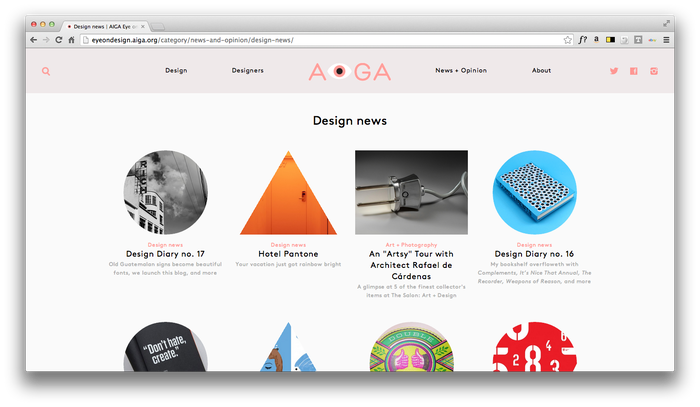The height and width of the screenshot is (407, 700).
Task: Select News + Opinion in navigation
Action: click(461, 71)
